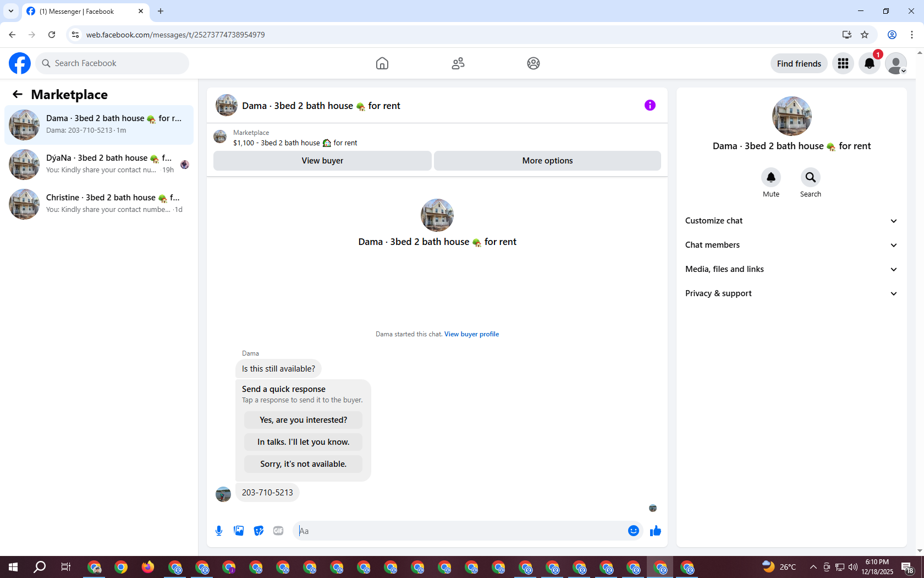Send quick reply 'Yes, are you interested?'
Image resolution: width=924 pixels, height=578 pixels.
pyautogui.click(x=303, y=420)
